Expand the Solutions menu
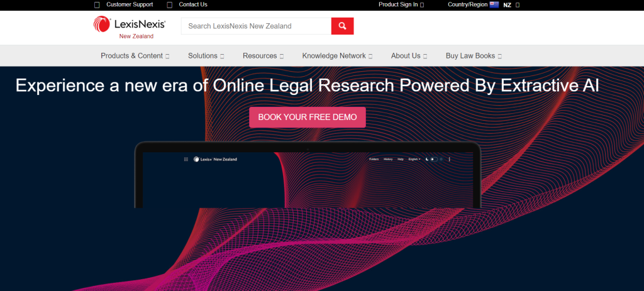Viewport: 644px width, 291px height. [x=206, y=56]
